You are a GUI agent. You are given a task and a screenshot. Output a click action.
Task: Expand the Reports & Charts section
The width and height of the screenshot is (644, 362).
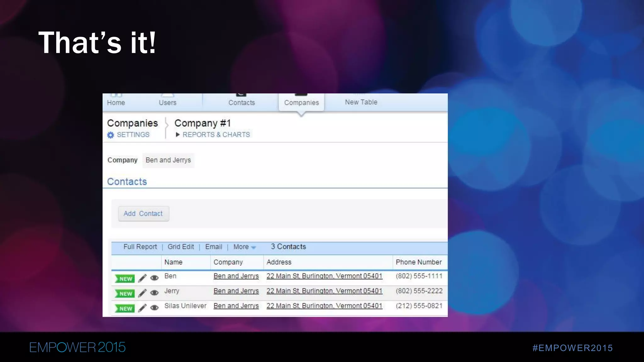[x=213, y=135]
